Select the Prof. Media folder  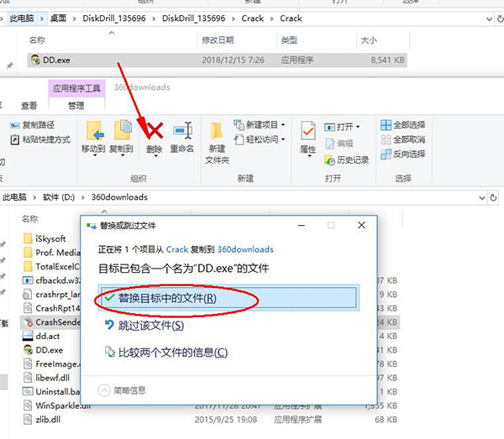pyautogui.click(x=52, y=253)
